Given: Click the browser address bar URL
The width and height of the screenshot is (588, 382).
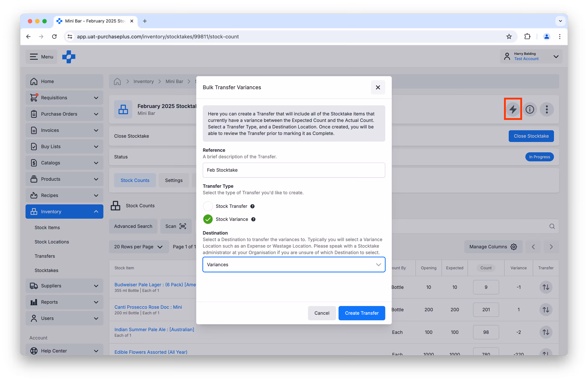Looking at the screenshot, I should (x=158, y=37).
